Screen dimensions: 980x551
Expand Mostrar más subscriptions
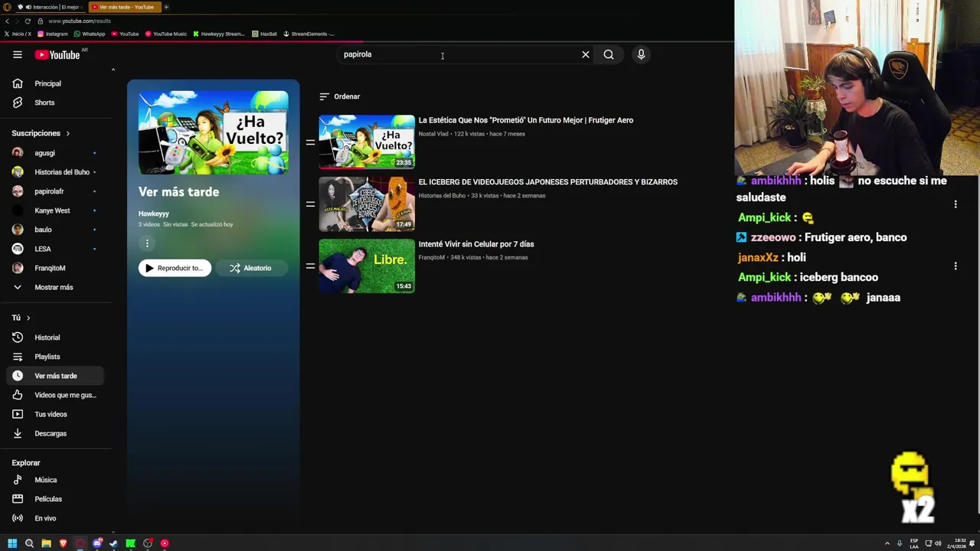pyautogui.click(x=56, y=287)
